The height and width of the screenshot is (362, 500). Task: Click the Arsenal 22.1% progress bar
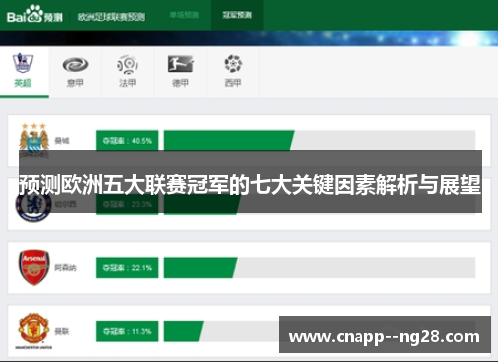(x=319, y=268)
